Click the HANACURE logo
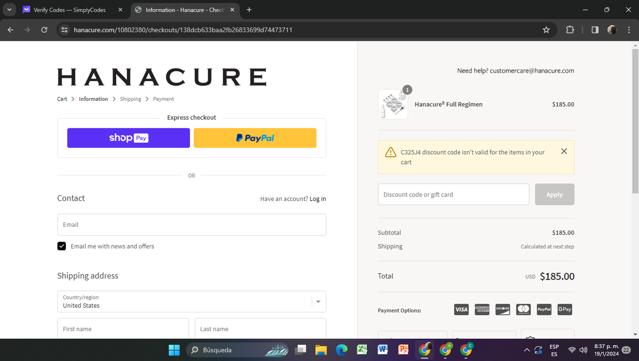639x361 pixels. (162, 77)
